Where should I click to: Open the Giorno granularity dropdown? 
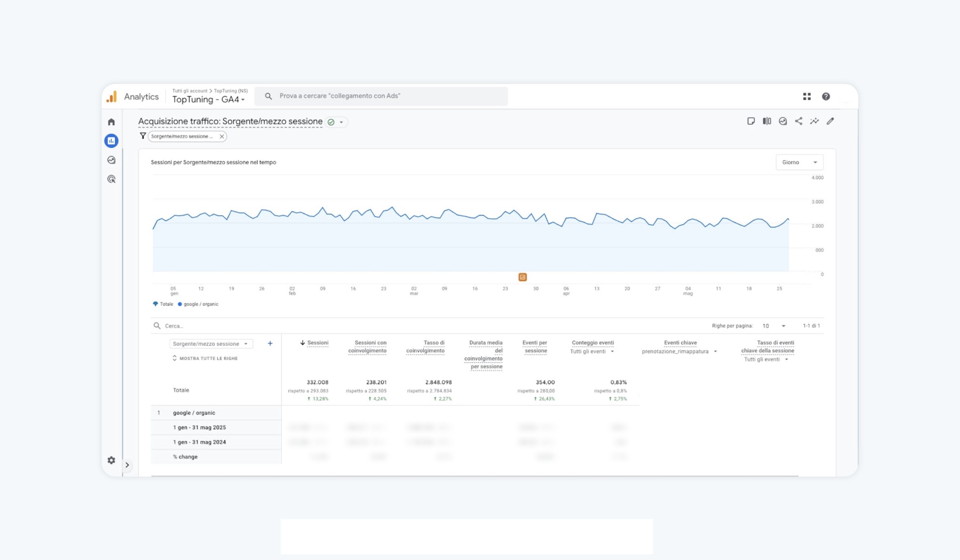coord(799,162)
